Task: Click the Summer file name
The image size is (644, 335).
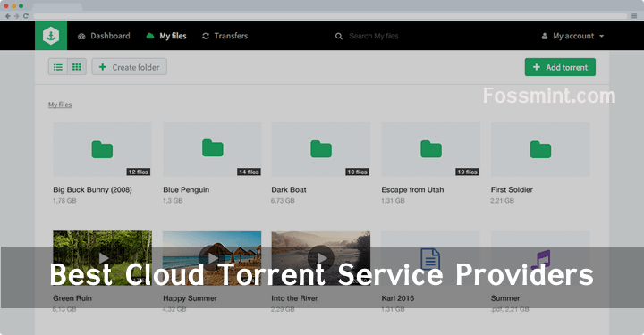Action: (505, 298)
